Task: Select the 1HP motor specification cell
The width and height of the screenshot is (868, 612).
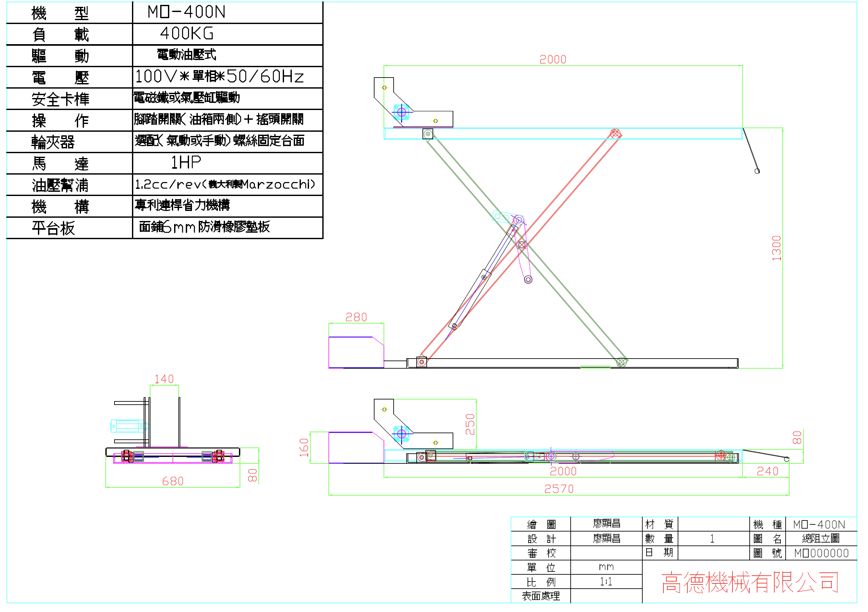Action: point(228,163)
